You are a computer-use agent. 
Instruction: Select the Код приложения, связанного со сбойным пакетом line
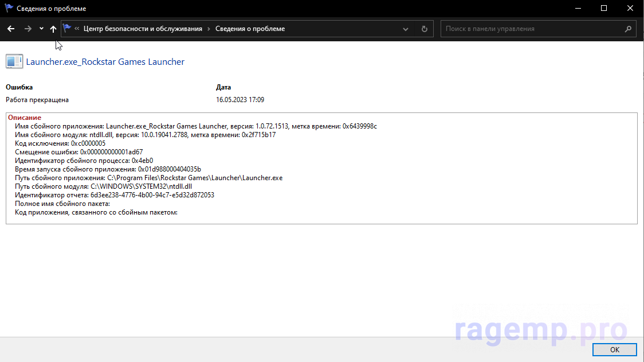[96, 212]
